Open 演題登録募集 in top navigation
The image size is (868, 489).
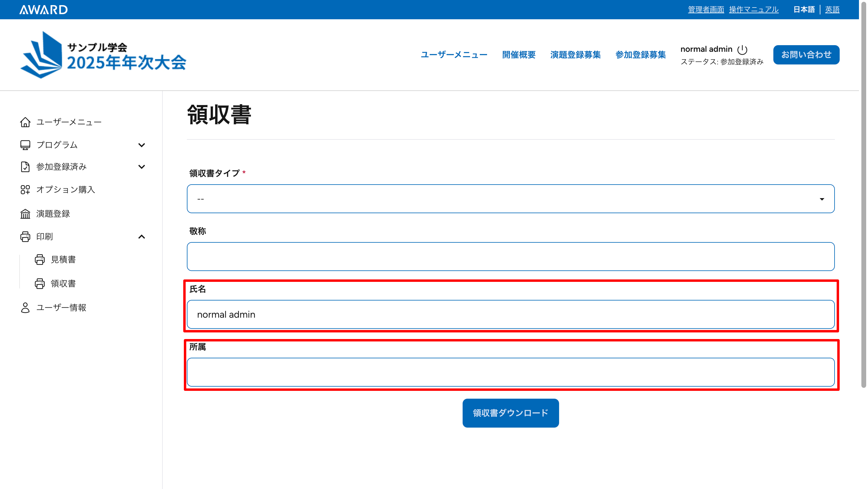pos(575,55)
